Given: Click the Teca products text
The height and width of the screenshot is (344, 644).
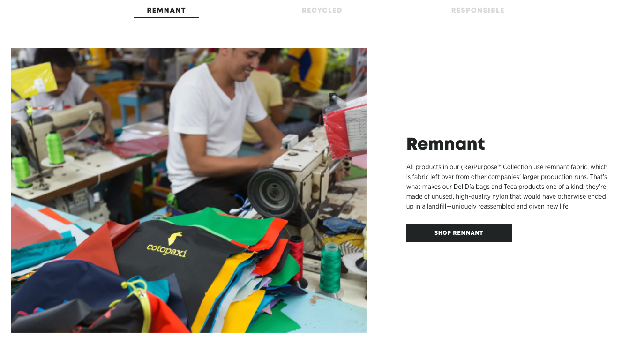Looking at the screenshot, I should pos(521,187).
